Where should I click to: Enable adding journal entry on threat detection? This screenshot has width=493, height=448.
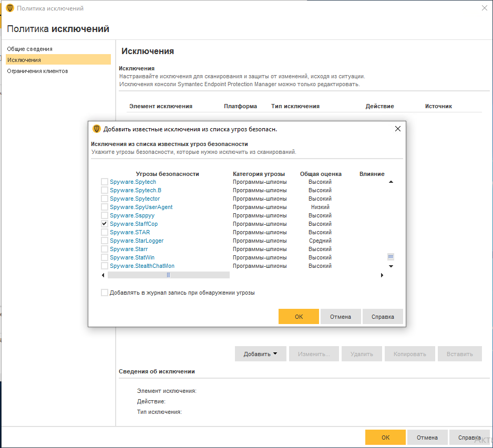tap(104, 293)
